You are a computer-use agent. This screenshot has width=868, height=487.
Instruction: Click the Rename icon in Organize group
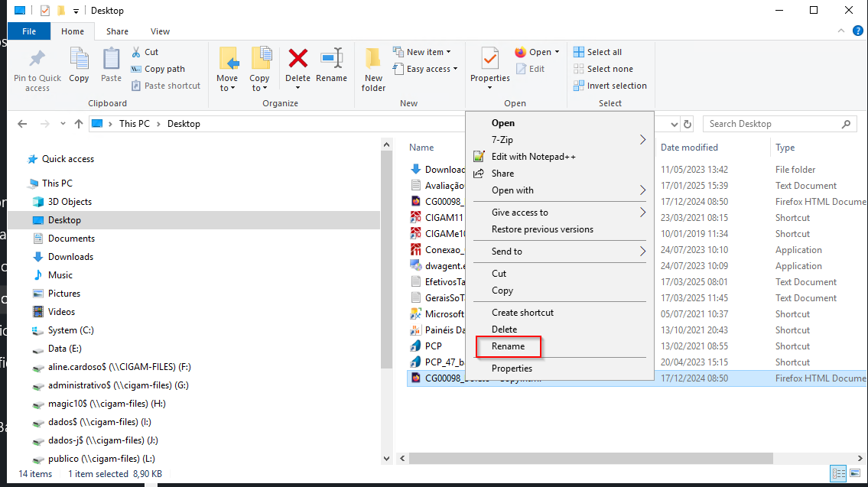(332, 58)
